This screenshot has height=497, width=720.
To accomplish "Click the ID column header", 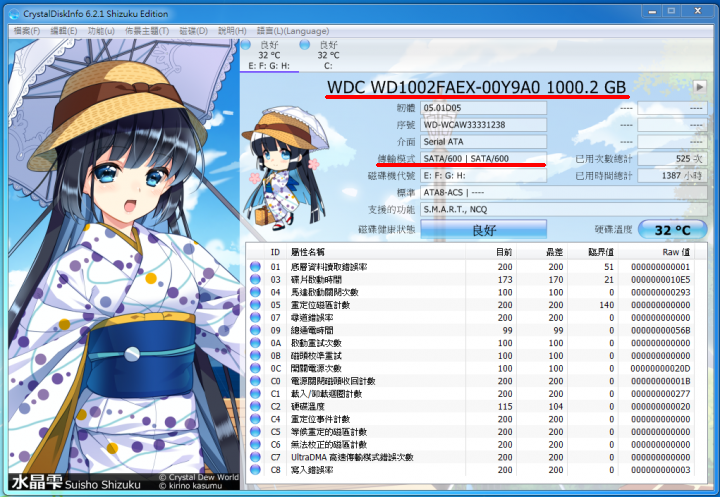I will (x=275, y=252).
